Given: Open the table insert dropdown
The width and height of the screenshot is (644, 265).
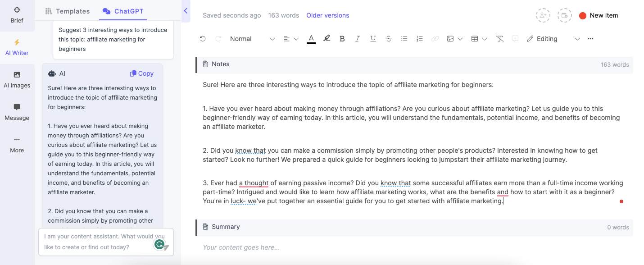Looking at the screenshot, I should [485, 39].
